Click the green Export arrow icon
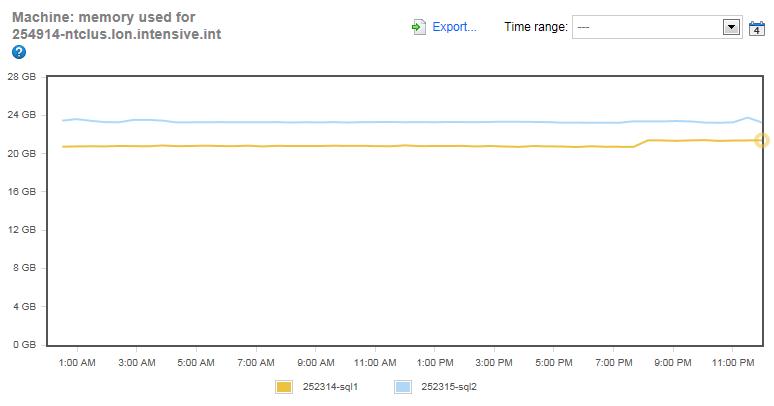The width and height of the screenshot is (774, 406). tap(419, 27)
